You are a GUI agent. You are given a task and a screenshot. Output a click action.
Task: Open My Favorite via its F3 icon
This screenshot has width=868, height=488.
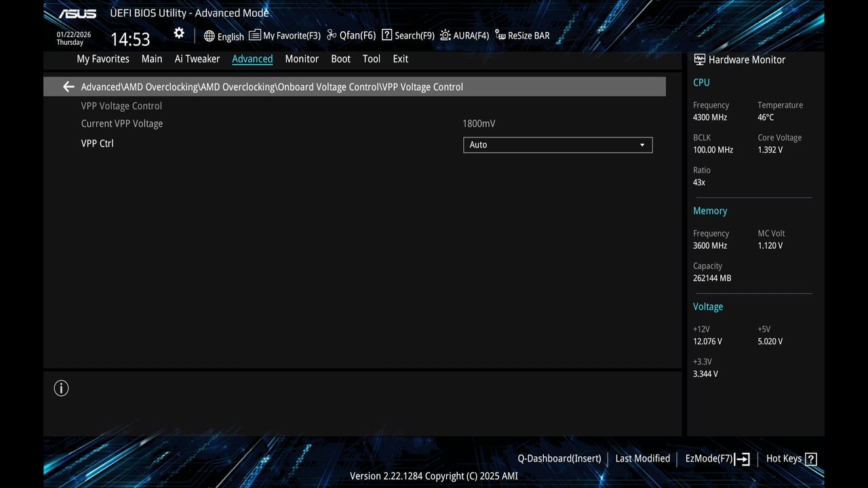[254, 35]
